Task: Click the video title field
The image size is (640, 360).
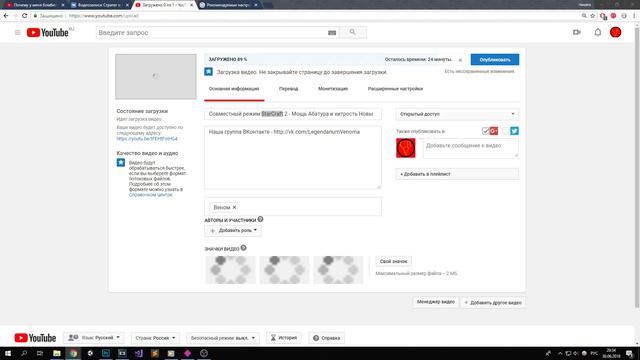Action: click(293, 114)
